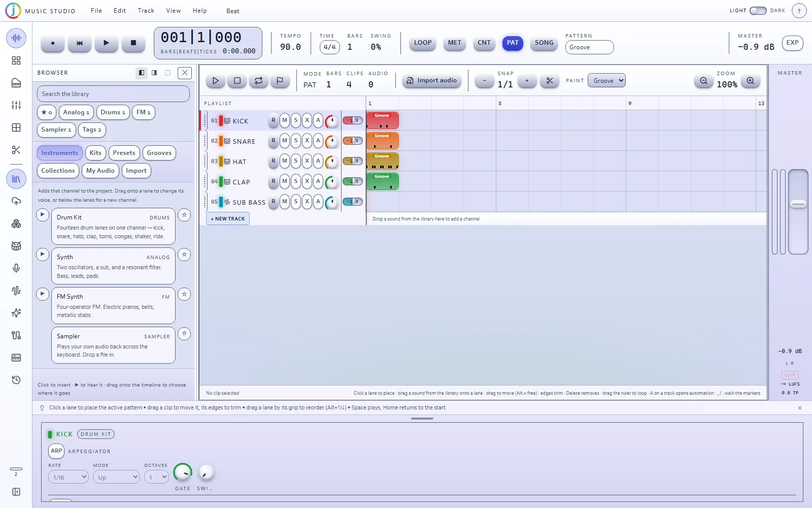The width and height of the screenshot is (812, 508).
Task: Click the record button in transport bar
Action: [53, 43]
